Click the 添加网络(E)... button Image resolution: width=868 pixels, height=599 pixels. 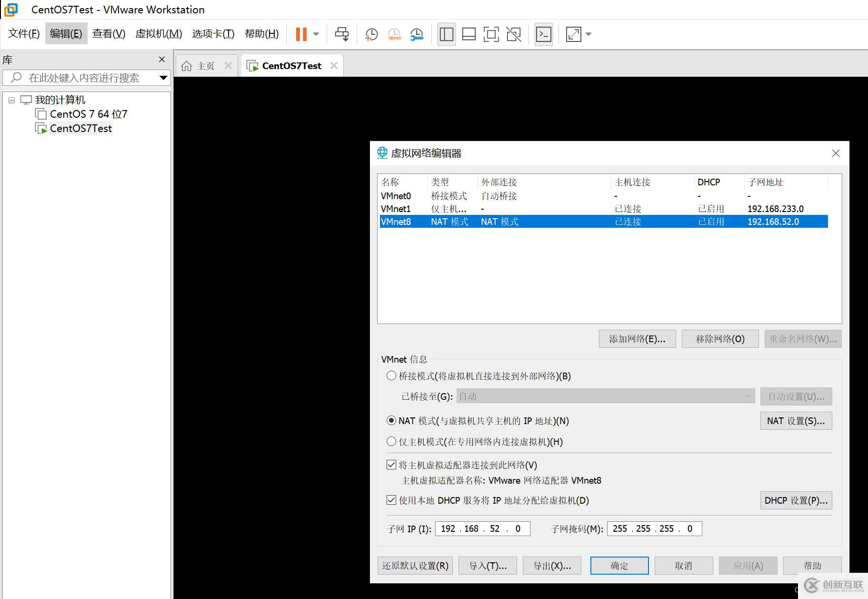[x=637, y=339]
